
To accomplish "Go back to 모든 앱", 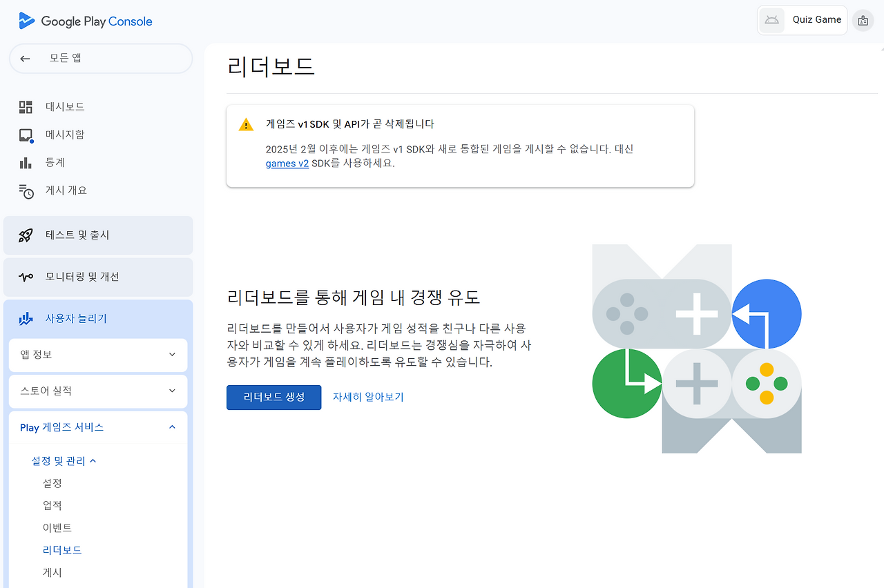I will click(x=101, y=59).
